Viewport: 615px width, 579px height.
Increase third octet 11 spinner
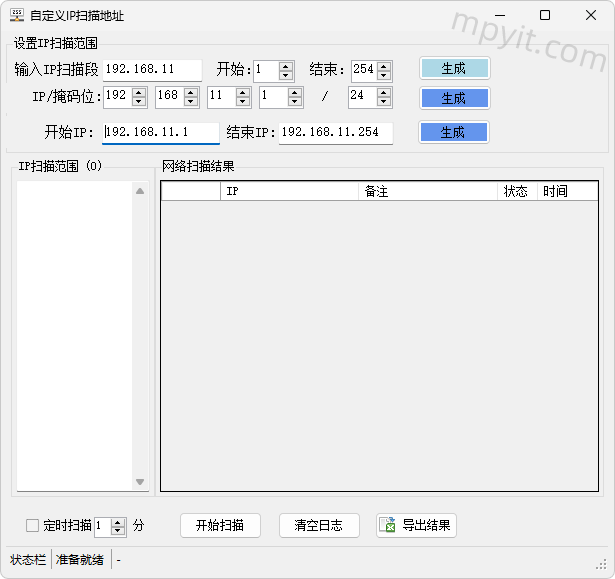pos(243,92)
